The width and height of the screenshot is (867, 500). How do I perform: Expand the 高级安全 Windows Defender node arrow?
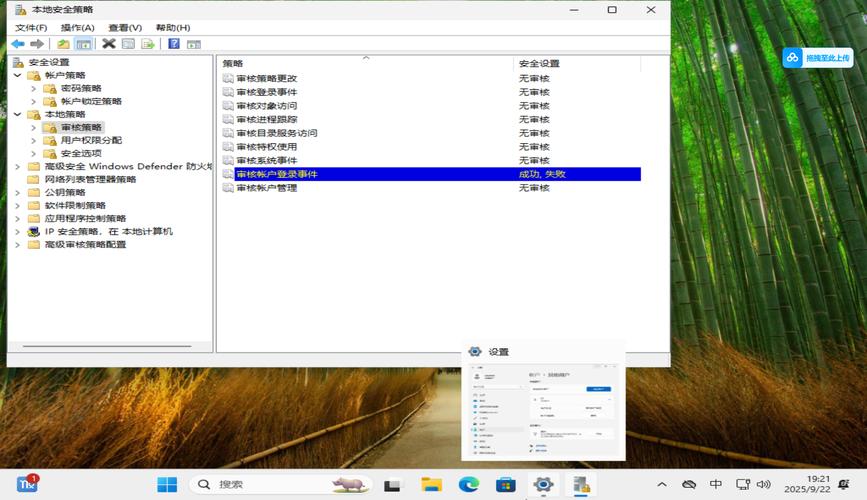[17, 166]
